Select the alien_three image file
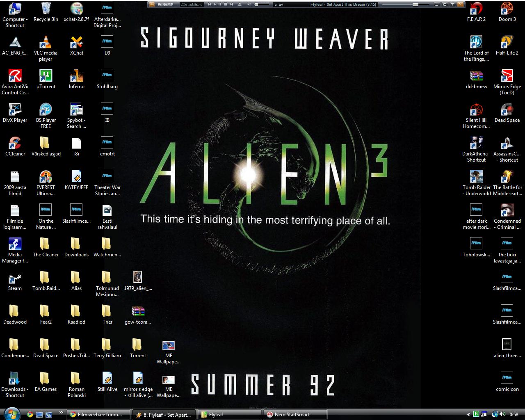 507,348
